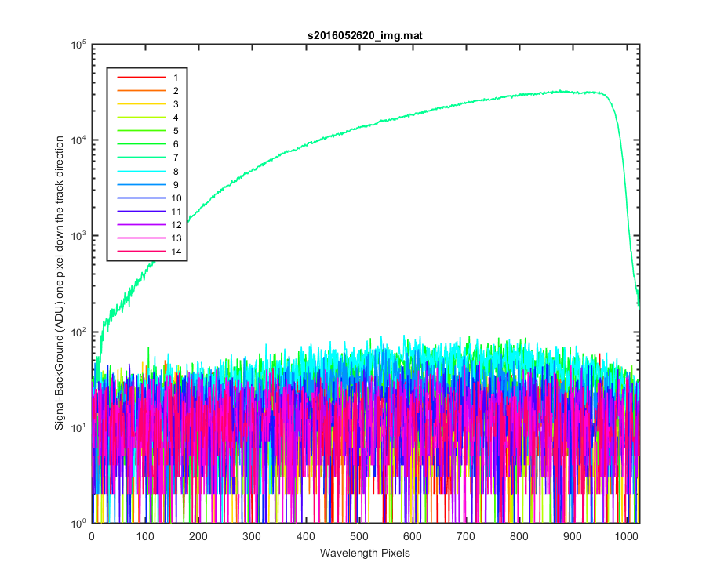Select legend entry 1 label
Image resolution: width=706 pixels, height=588 pixels.
point(176,78)
